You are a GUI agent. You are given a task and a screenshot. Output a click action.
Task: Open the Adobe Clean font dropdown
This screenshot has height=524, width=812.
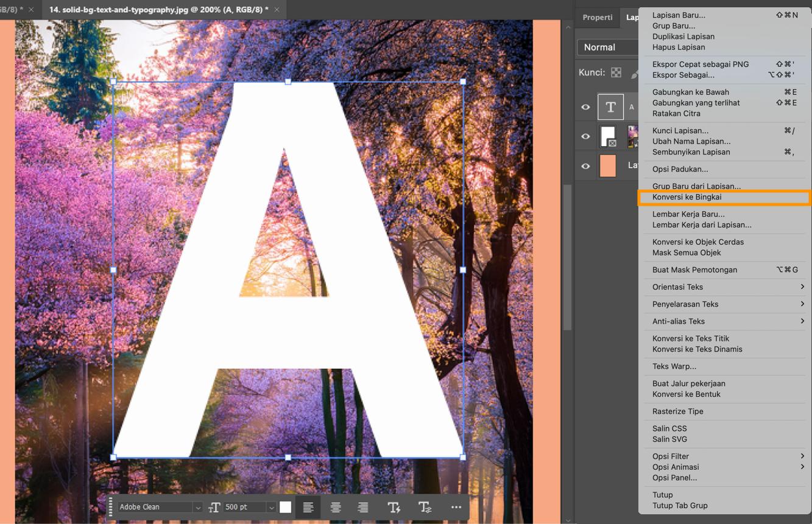coord(198,507)
